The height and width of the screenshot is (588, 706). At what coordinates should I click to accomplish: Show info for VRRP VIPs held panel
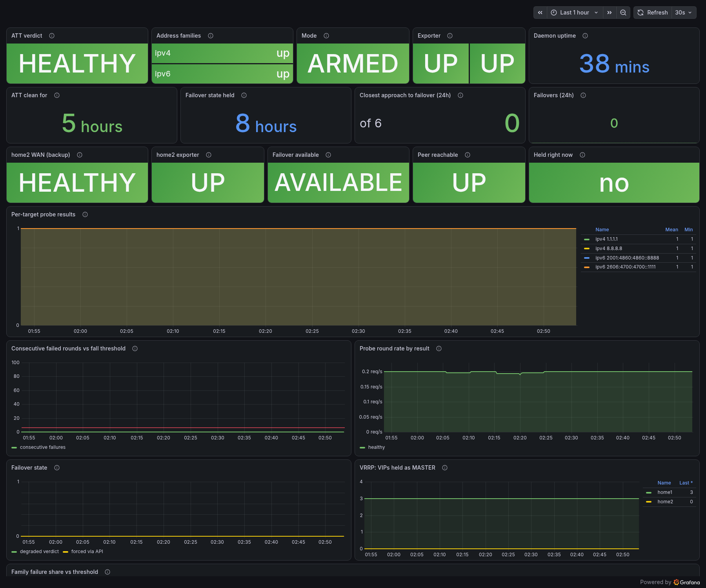point(445,468)
